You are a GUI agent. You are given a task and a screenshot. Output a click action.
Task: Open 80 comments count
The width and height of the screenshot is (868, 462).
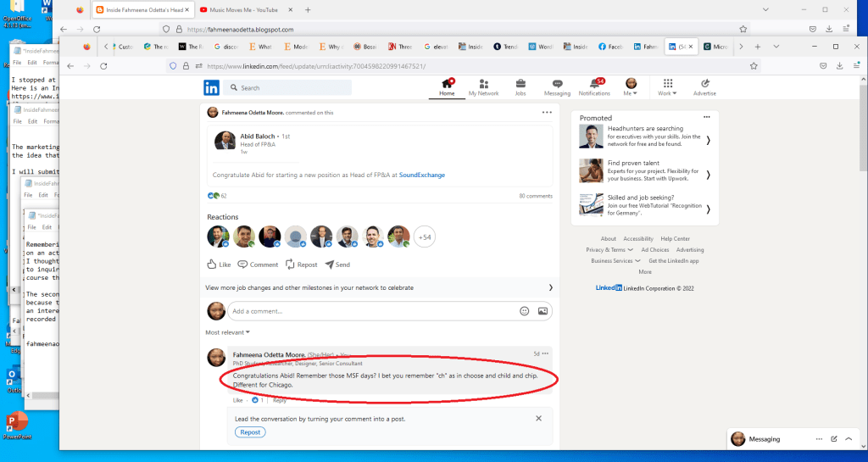click(536, 196)
